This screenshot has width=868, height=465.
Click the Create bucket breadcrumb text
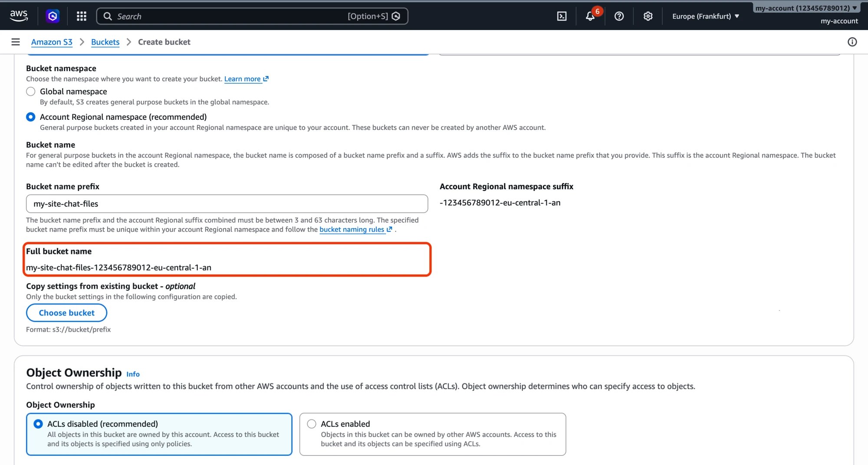point(164,42)
